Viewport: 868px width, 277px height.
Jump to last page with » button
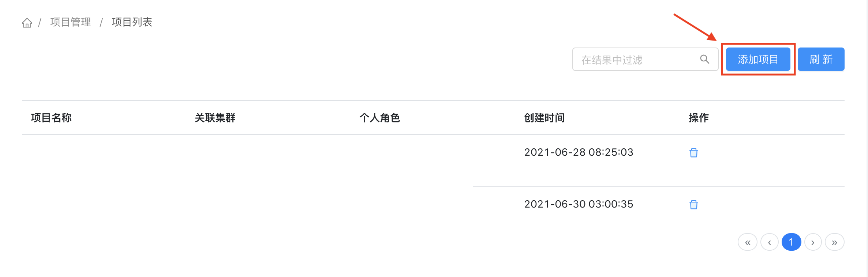coord(835,242)
